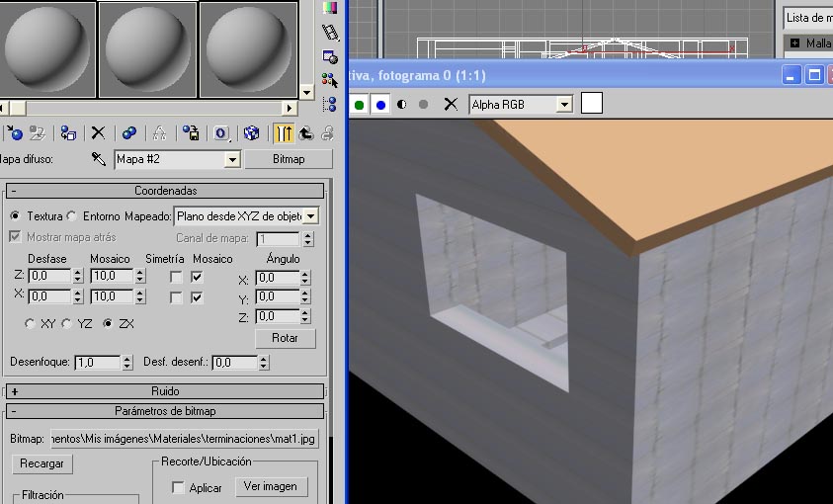Select the ZX plane radio button
The width and height of the screenshot is (833, 504).
(x=108, y=323)
